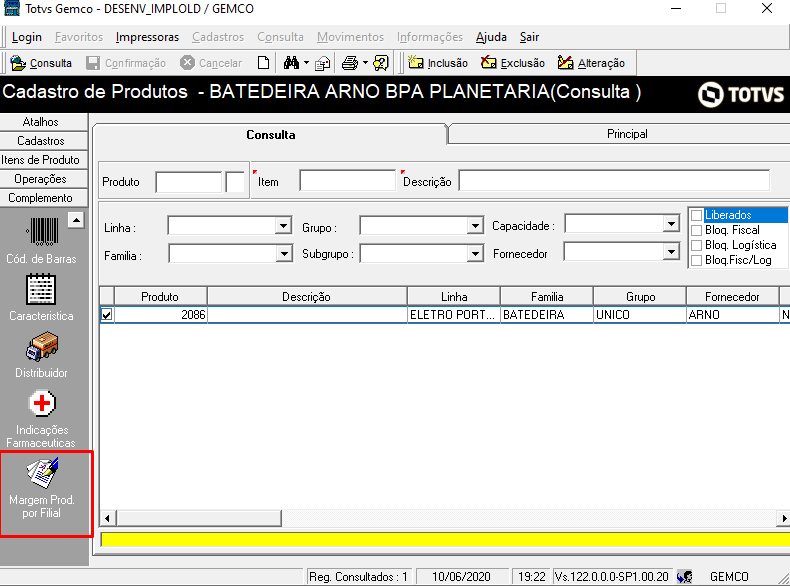Click the Atalhos sidebar button
Screen dimensions: 790x586
pos(44,122)
